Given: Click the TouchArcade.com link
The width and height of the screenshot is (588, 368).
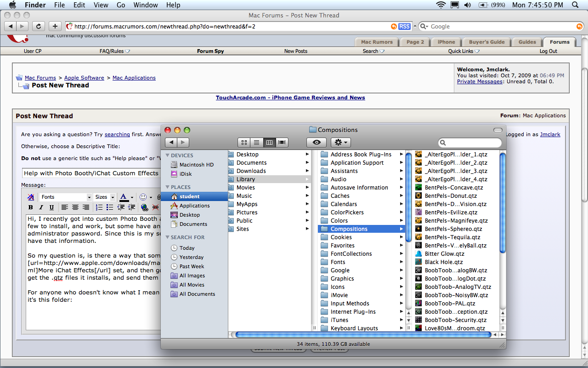Looking at the screenshot, I should pos(290,98).
